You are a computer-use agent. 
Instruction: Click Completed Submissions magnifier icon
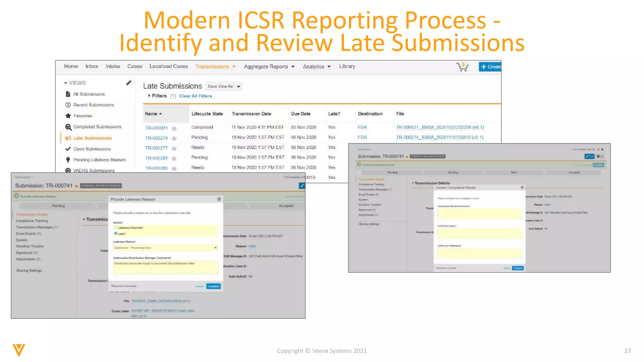point(68,127)
